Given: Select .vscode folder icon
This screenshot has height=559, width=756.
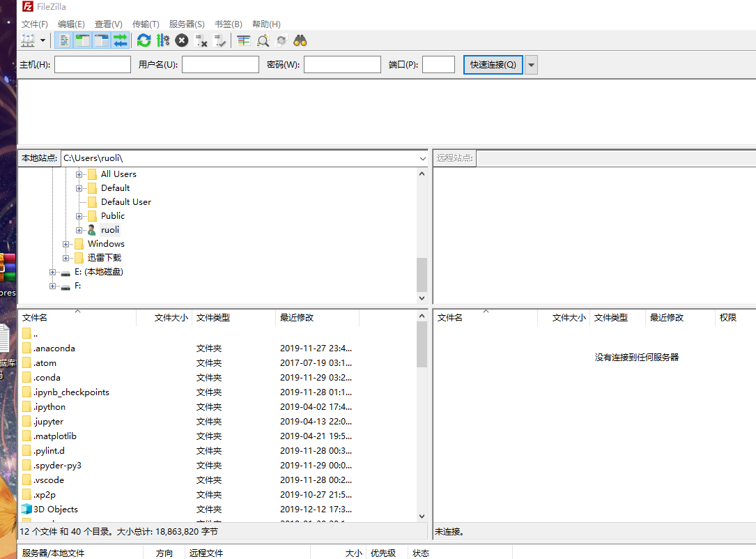Looking at the screenshot, I should [x=27, y=480].
